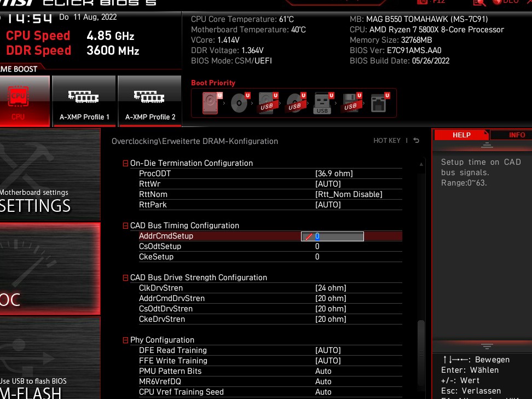Click the help panel top collapse handle
Viewport: 532px width, 399px height.
[487, 145]
